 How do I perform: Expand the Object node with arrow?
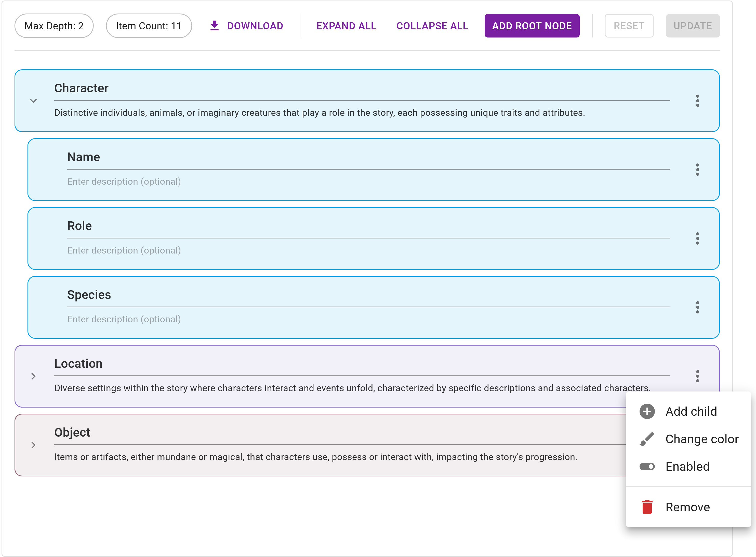pos(33,445)
